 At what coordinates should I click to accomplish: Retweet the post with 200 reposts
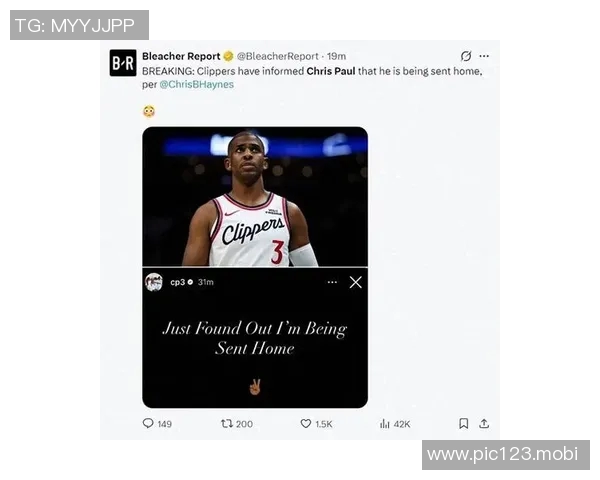pos(227,423)
